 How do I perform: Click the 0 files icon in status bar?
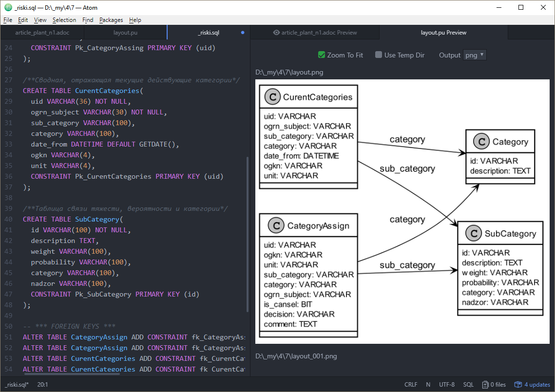coord(485,385)
